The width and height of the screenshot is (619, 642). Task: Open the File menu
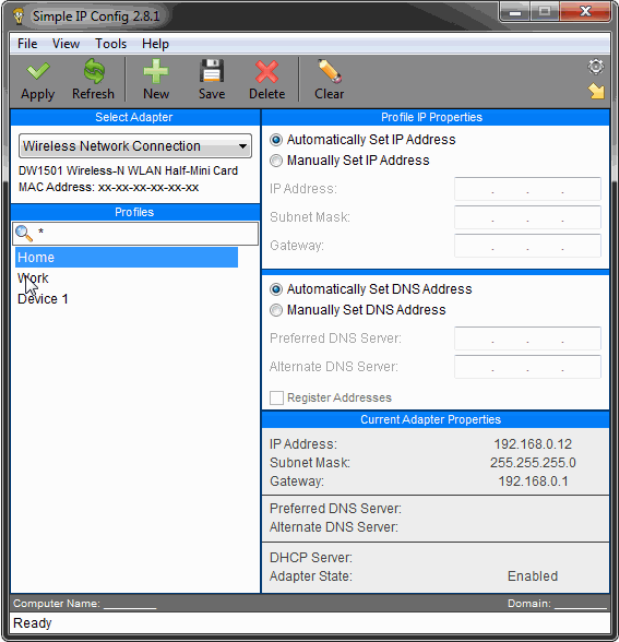coord(27,43)
